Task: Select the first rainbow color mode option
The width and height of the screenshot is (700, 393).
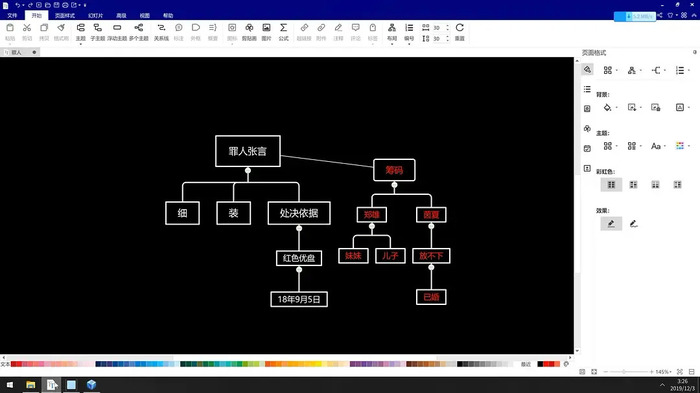Action: pos(611,184)
